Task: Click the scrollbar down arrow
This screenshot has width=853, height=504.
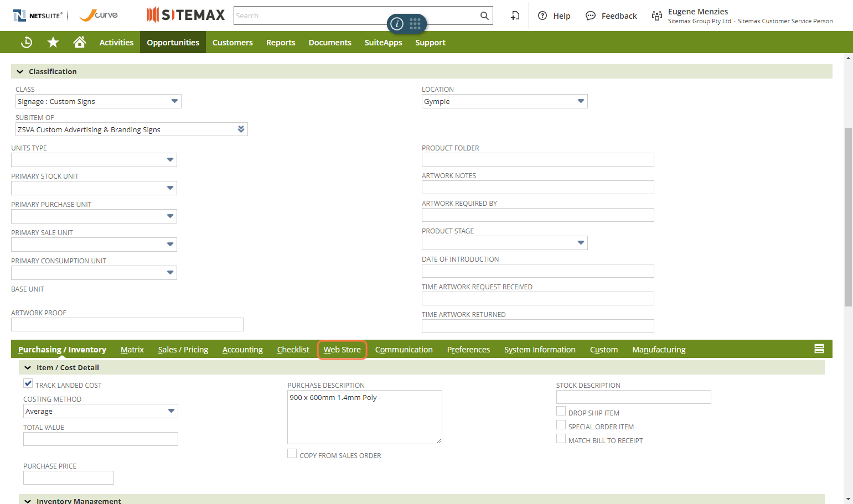Action: (x=848, y=499)
